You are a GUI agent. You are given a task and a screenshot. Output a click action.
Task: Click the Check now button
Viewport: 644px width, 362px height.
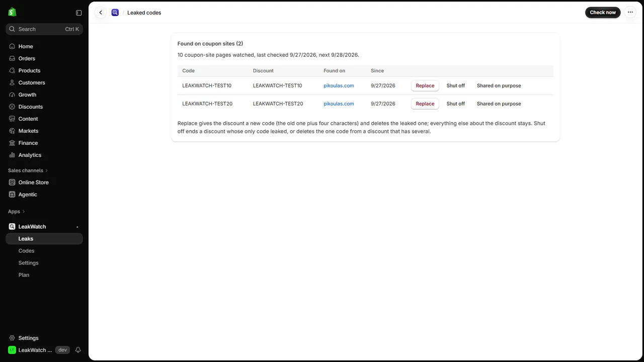coord(603,13)
